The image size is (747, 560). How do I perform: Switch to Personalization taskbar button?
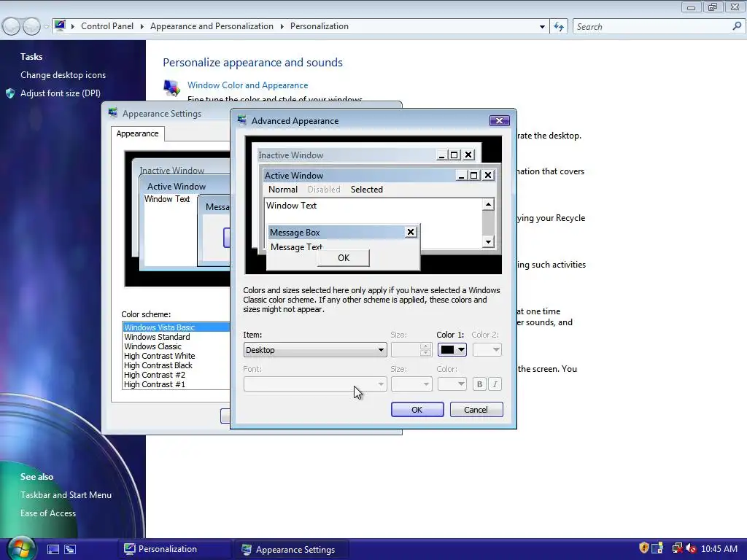point(174,549)
